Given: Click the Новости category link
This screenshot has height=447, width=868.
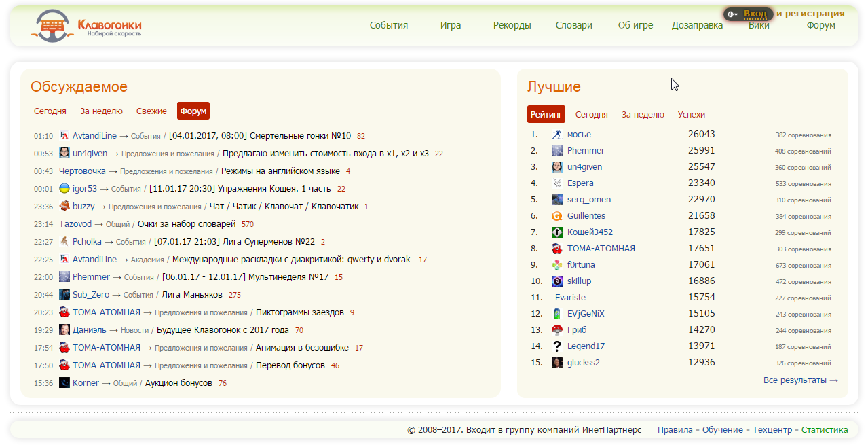Looking at the screenshot, I should pos(134,330).
